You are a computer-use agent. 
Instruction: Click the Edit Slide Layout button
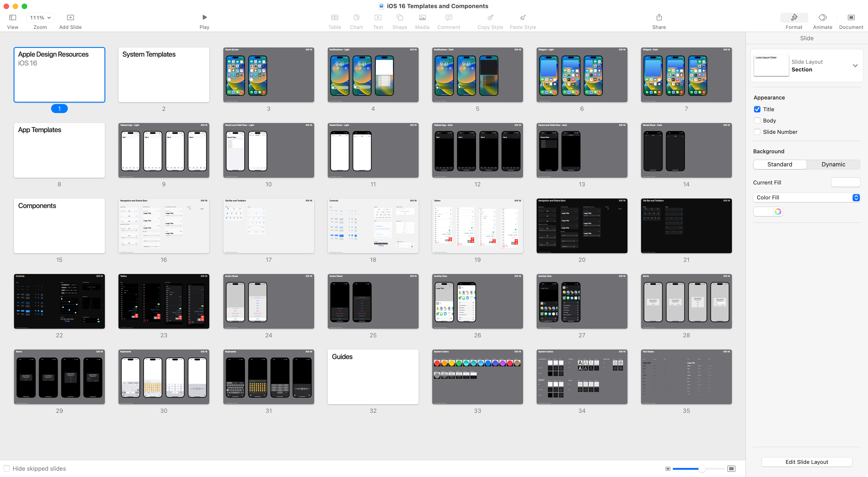(x=806, y=462)
